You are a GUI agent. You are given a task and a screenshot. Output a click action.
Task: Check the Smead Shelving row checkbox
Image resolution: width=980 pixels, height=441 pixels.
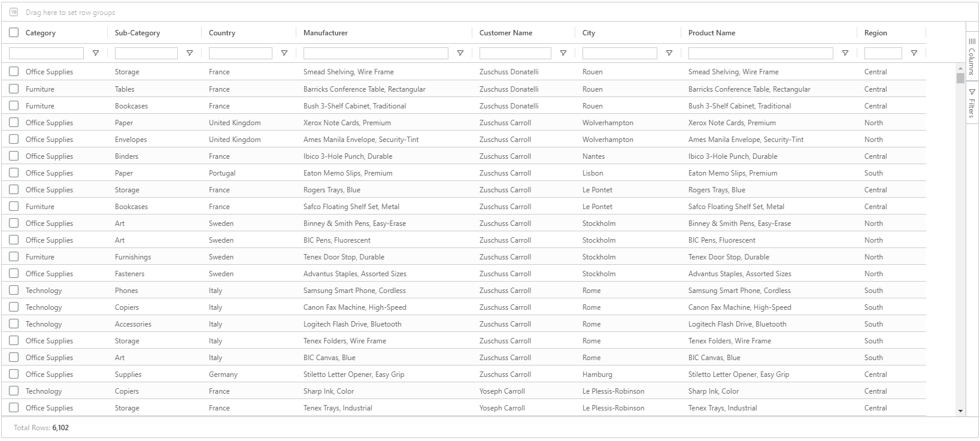pos(14,71)
